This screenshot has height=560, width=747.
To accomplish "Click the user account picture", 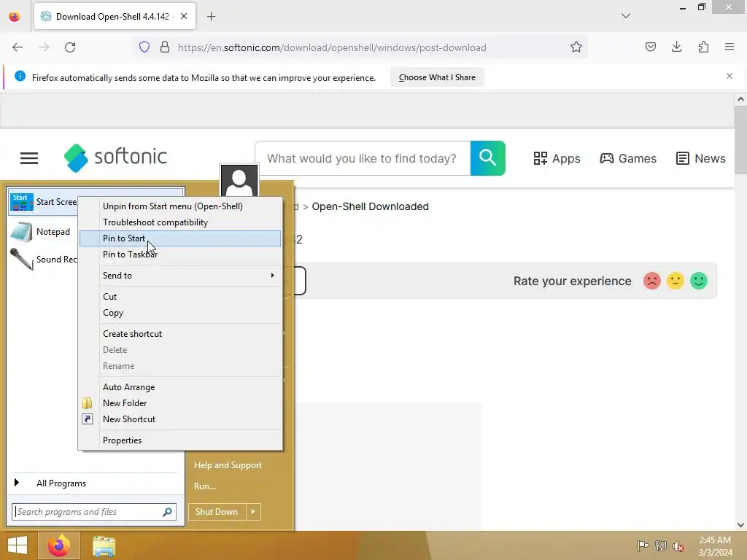I will [x=239, y=181].
